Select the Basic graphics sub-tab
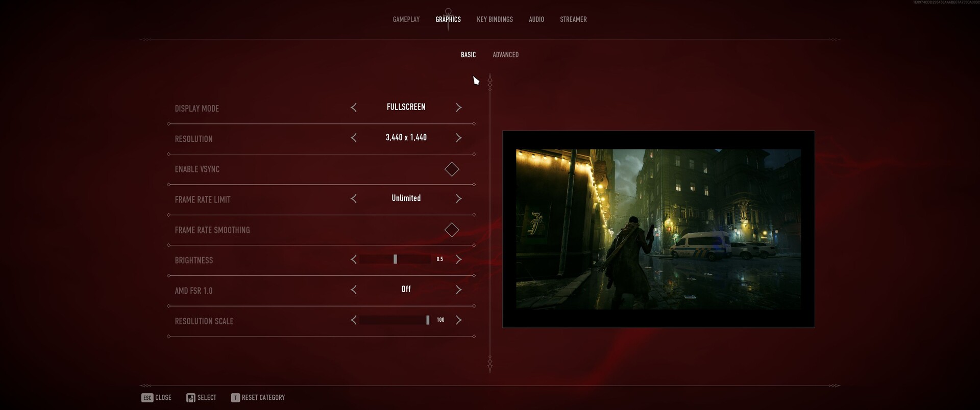 pos(468,55)
